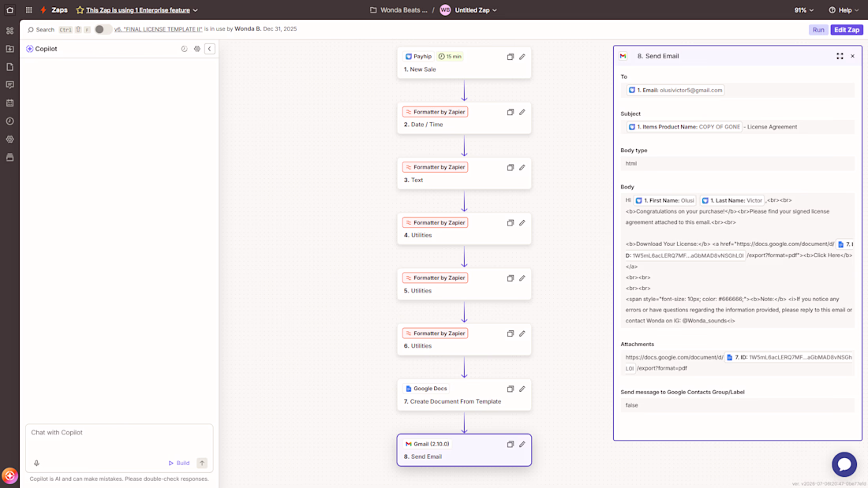Image resolution: width=868 pixels, height=488 pixels.
Task: Click the 15 min polling badge
Action: pyautogui.click(x=450, y=57)
